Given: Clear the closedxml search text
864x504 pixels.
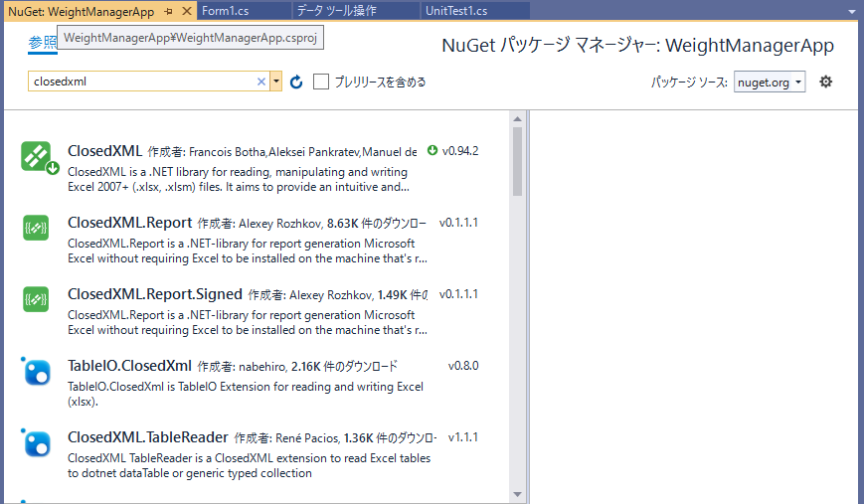Looking at the screenshot, I should pos(261,82).
